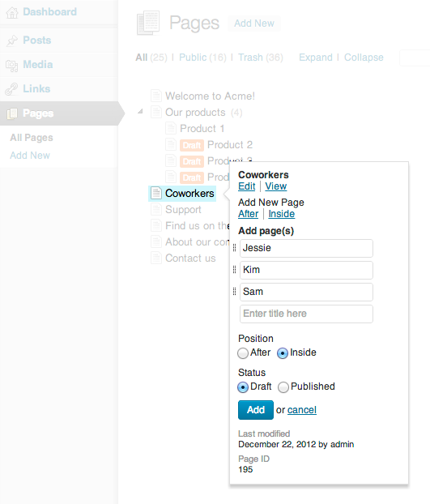Select the Inside position radio button
The image size is (430, 504).
coord(283,353)
